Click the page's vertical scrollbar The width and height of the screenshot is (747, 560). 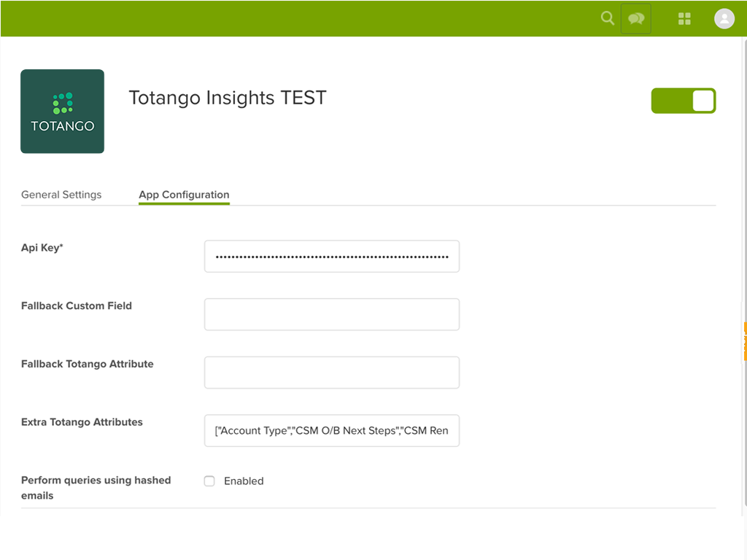click(743, 219)
